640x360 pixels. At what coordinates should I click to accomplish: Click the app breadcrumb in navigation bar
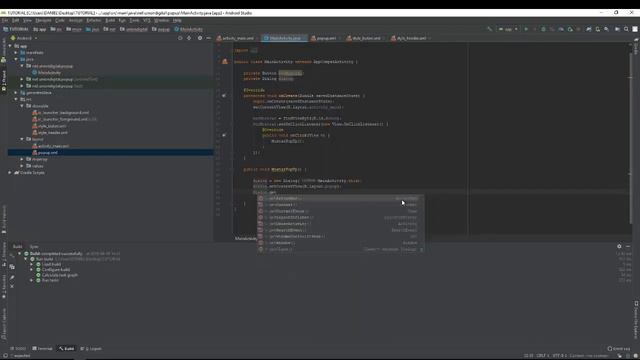[x=40, y=29]
